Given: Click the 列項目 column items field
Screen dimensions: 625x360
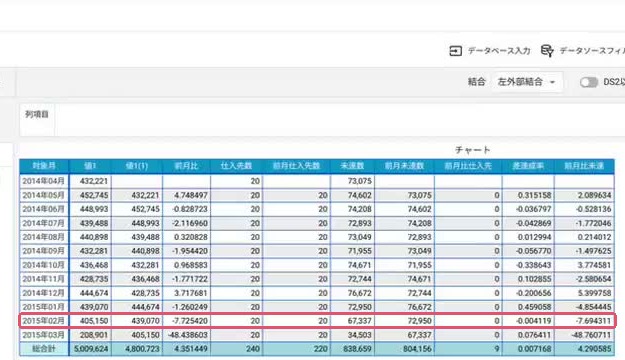Looking at the screenshot, I should (x=321, y=120).
